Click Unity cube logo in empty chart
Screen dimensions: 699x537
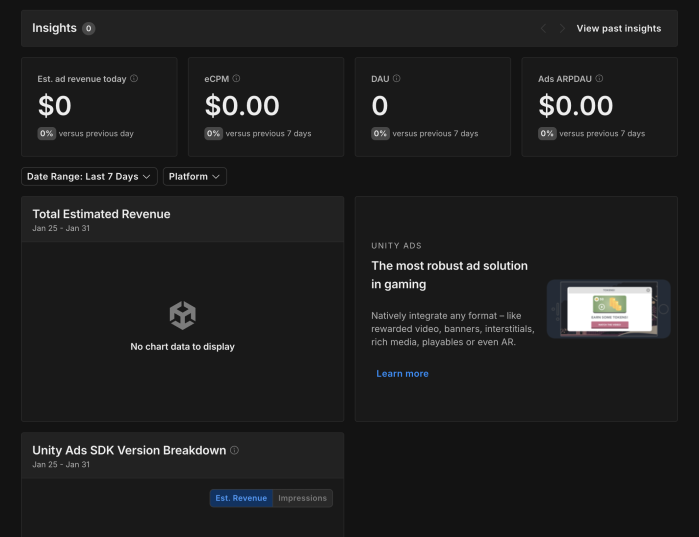182,315
